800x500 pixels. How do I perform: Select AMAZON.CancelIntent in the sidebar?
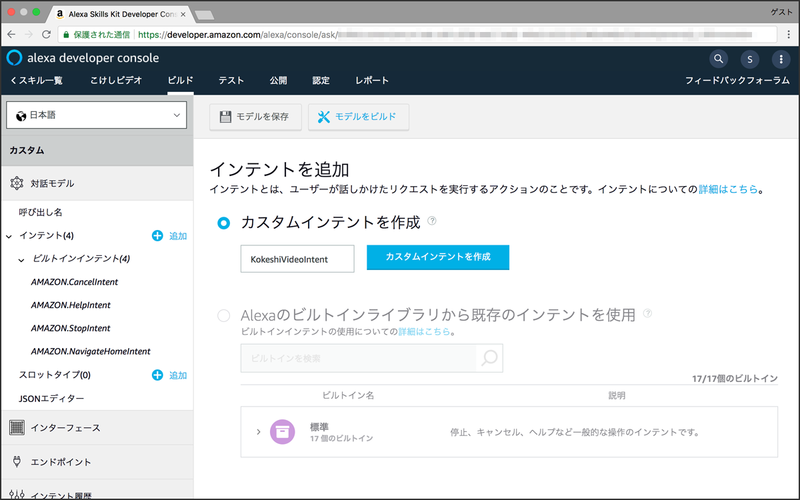click(x=74, y=282)
